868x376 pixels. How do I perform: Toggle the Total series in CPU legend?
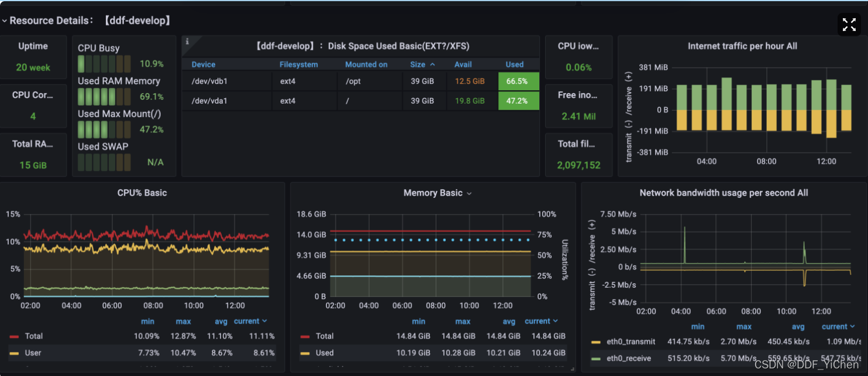34,336
